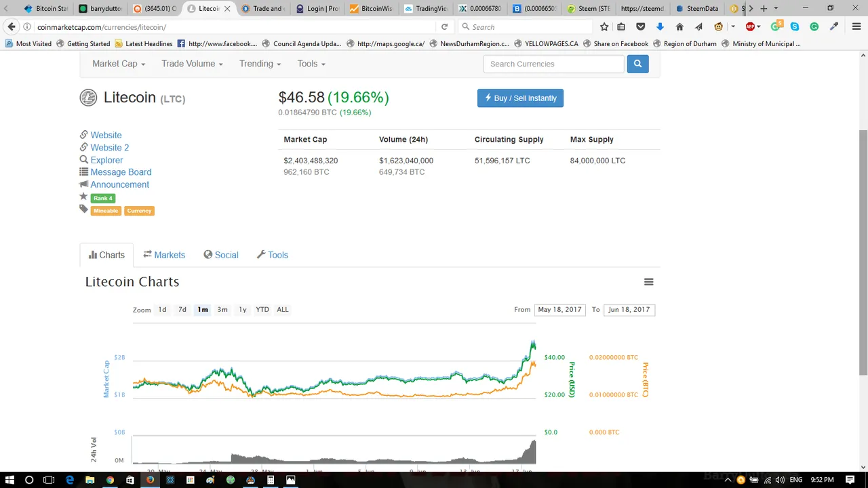Open the Adblock Plus extension icon
The image size is (868, 488).
(x=750, y=27)
